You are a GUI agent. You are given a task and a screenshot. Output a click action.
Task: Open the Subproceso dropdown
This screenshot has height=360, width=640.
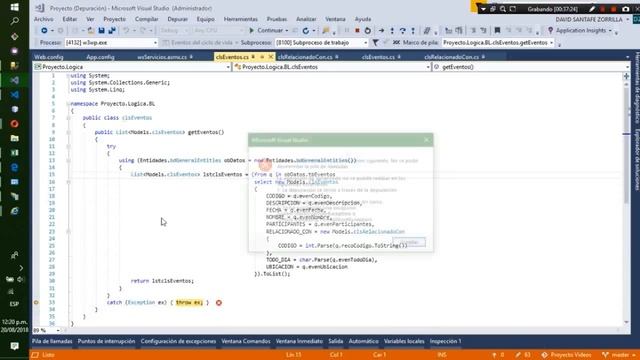pos(322,42)
